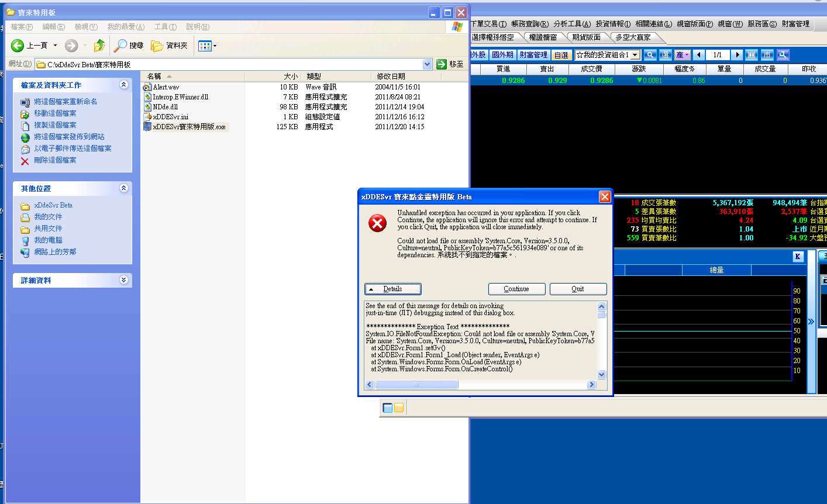This screenshot has width=827, height=504.
Task: Click the next page arrow beside 1/1
Action: pos(738,55)
